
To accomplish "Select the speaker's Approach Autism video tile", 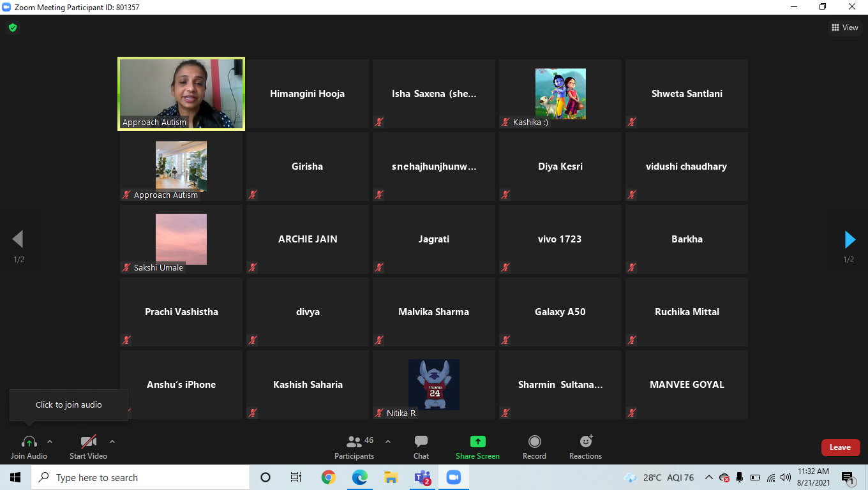I will tap(181, 94).
